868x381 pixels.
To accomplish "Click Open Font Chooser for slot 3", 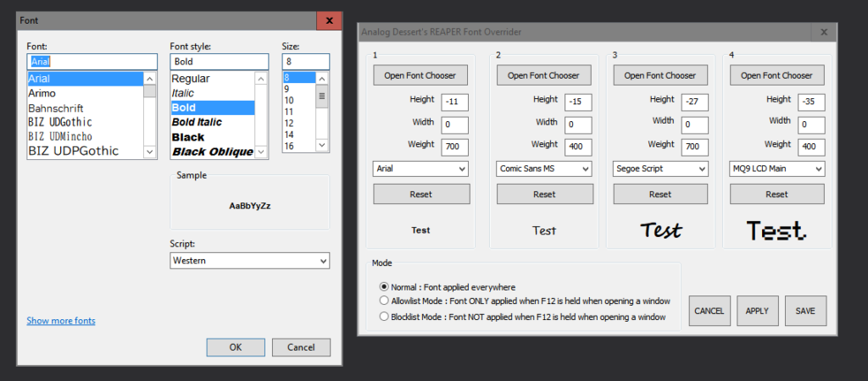I will 659,75.
